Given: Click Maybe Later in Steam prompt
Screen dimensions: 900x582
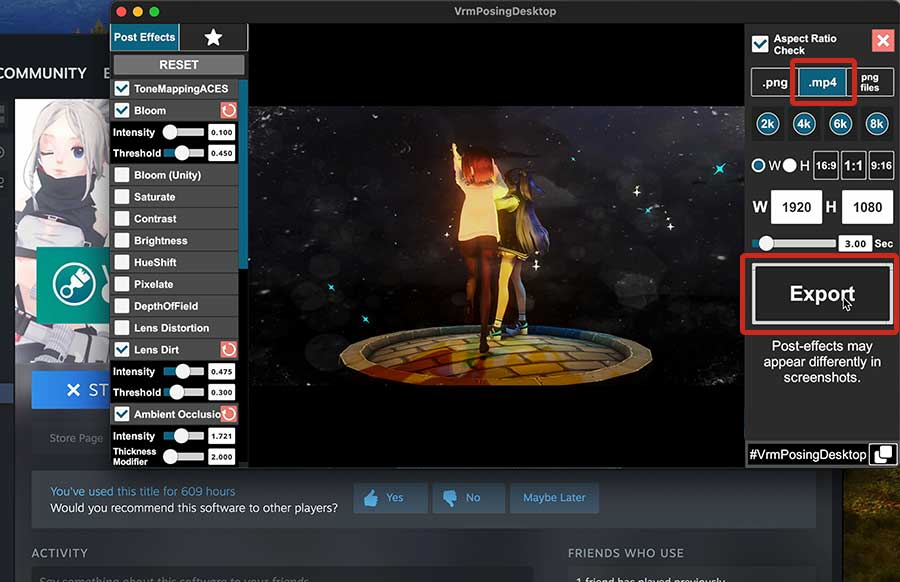Looking at the screenshot, I should pos(554,498).
